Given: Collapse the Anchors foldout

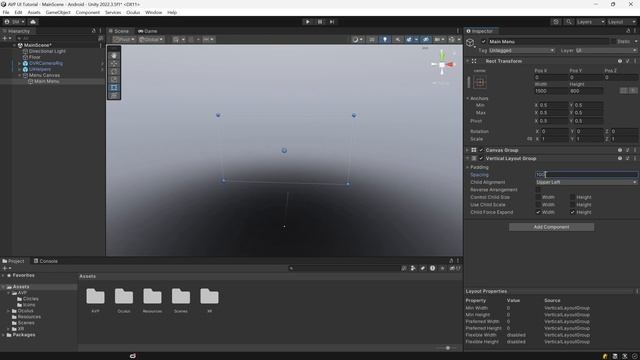Looking at the screenshot, I should pyautogui.click(x=468, y=98).
